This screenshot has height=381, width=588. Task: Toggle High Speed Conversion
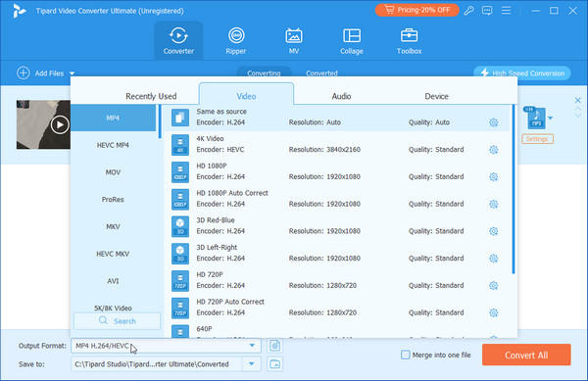[522, 73]
